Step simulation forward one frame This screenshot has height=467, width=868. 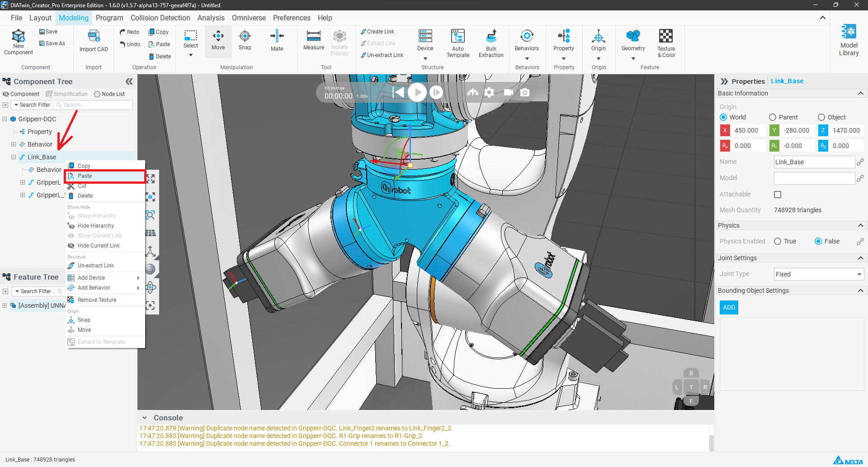[x=436, y=92]
